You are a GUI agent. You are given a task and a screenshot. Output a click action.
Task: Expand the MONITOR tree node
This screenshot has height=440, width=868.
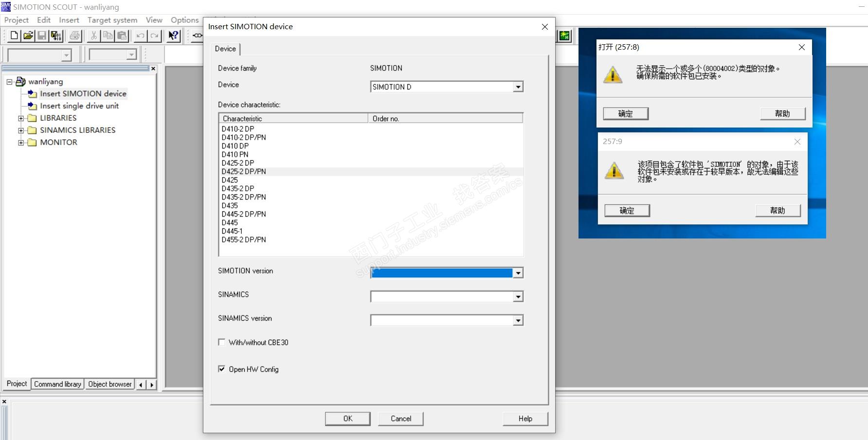coord(21,143)
